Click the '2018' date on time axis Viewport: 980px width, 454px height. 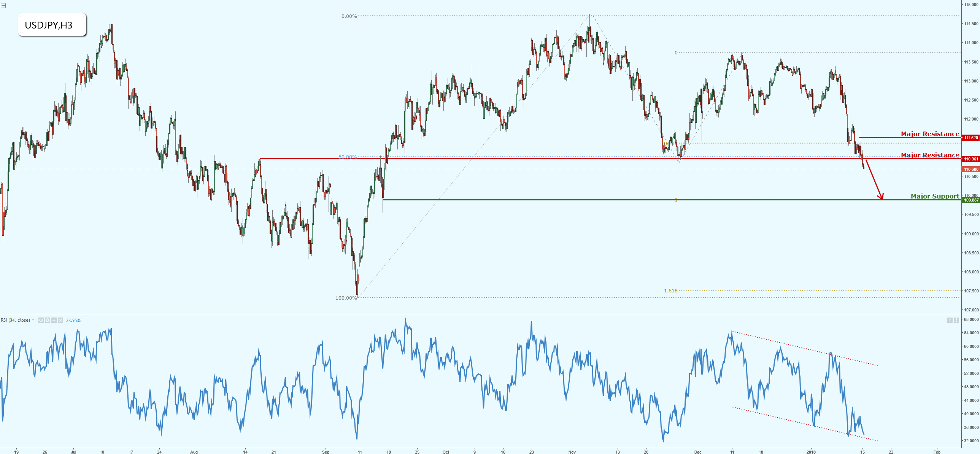(811, 452)
